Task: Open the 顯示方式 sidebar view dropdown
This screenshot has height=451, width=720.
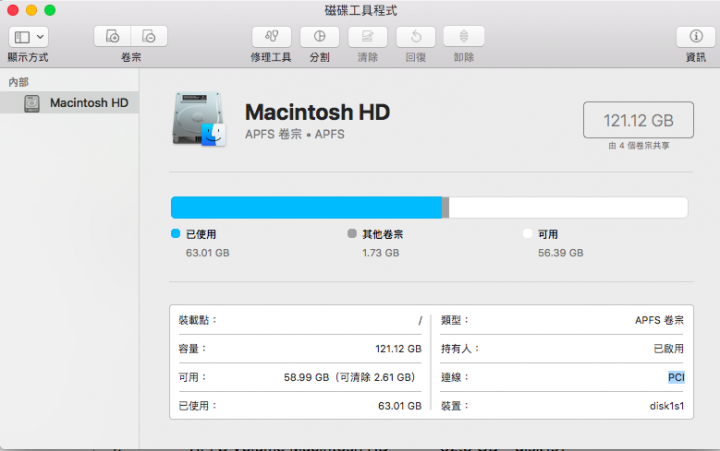Action: click(28, 37)
